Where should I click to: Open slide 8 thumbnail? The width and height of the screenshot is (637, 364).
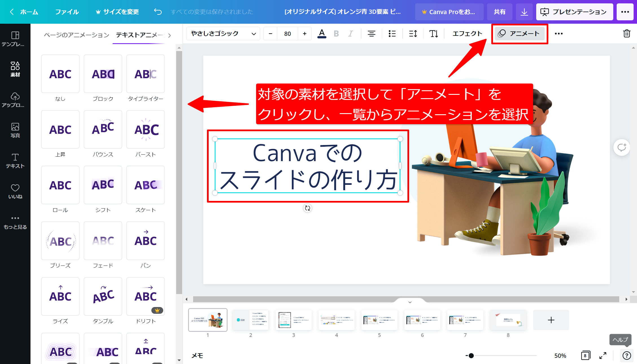[x=508, y=320]
